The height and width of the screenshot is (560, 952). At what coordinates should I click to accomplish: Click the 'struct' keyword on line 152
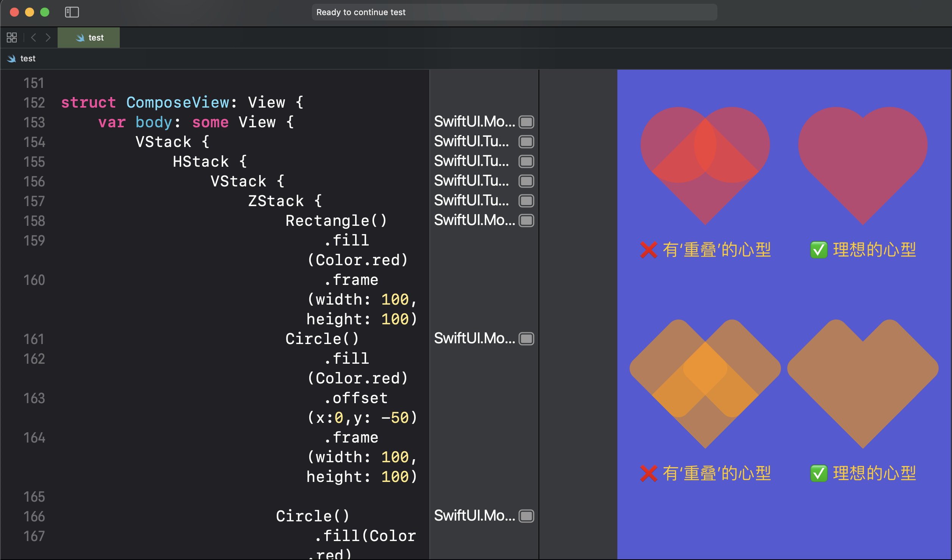(88, 103)
